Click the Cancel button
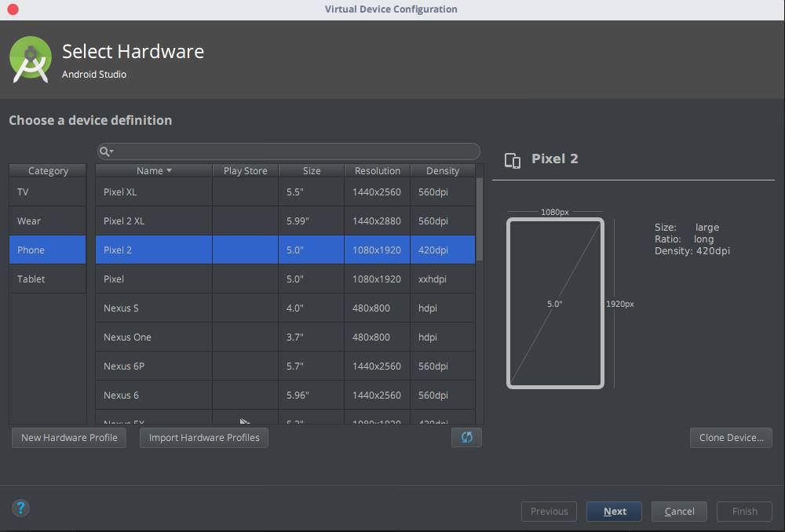The image size is (785, 532). 679,511
